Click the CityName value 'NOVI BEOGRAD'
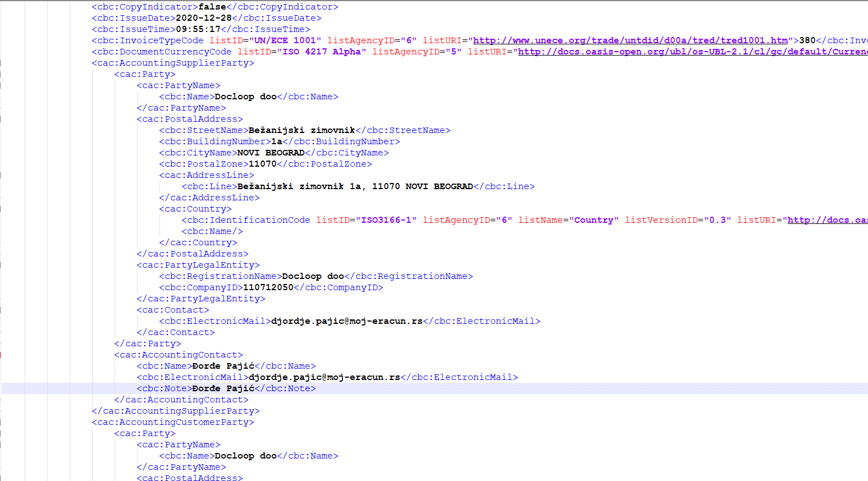868x481 pixels. [271, 153]
